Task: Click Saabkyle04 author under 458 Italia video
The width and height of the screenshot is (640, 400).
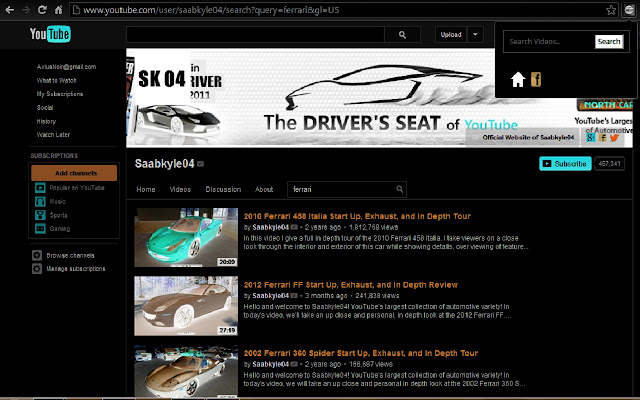Action: click(271, 227)
